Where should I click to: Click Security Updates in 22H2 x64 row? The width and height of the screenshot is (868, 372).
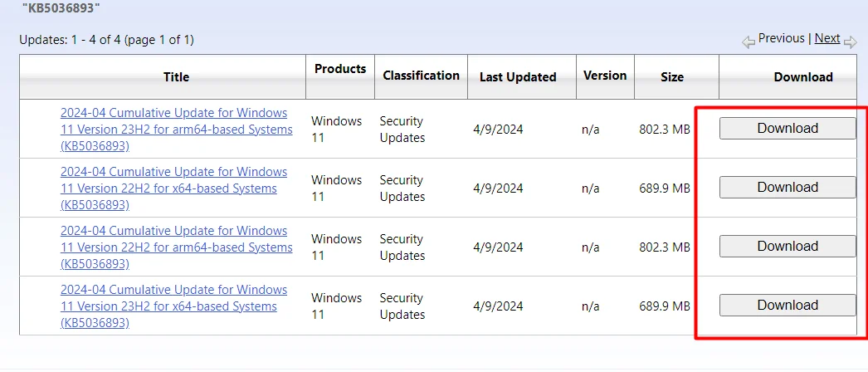pos(402,188)
